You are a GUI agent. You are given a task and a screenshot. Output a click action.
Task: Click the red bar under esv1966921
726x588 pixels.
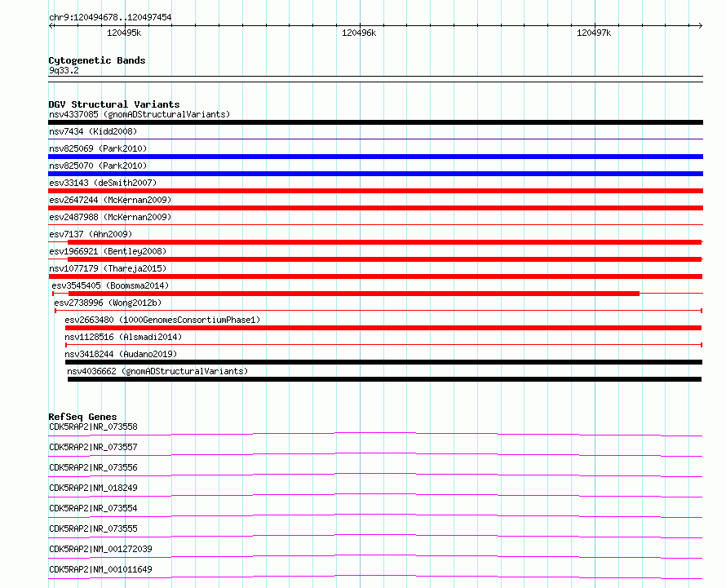click(x=385, y=259)
